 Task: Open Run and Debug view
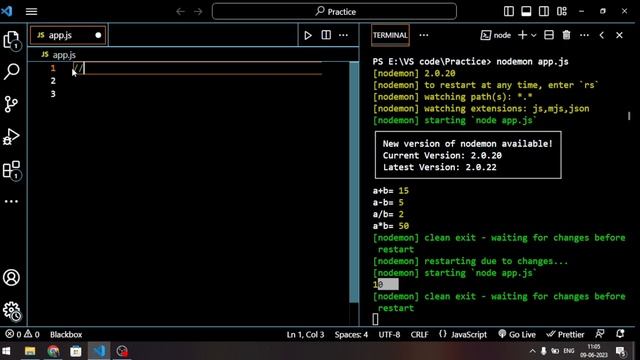pyautogui.click(x=11, y=137)
